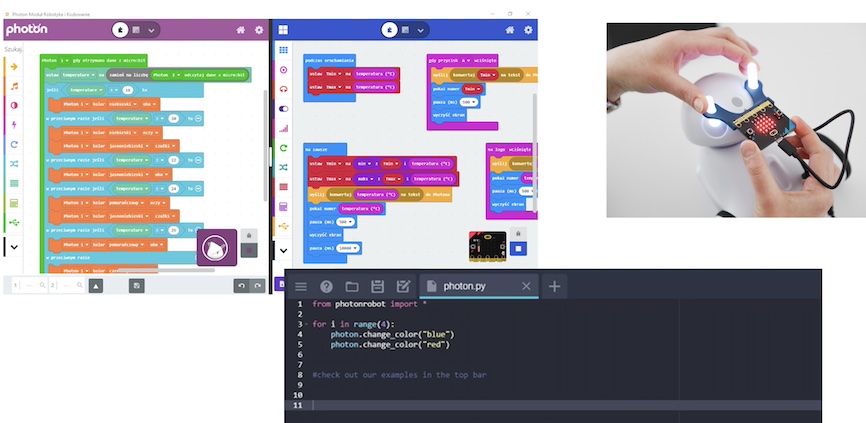
Task: Open settings gear in the blue micro:bit panel
Action: [x=529, y=30]
